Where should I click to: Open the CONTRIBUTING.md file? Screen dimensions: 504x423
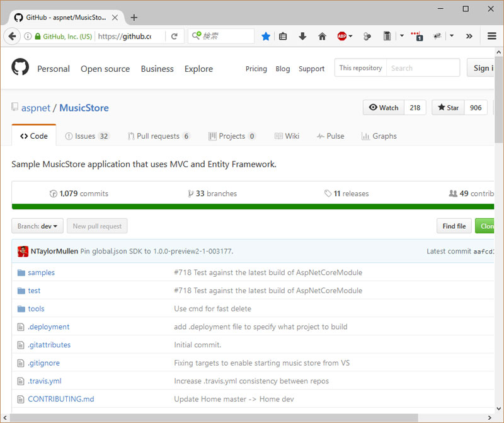coord(60,399)
